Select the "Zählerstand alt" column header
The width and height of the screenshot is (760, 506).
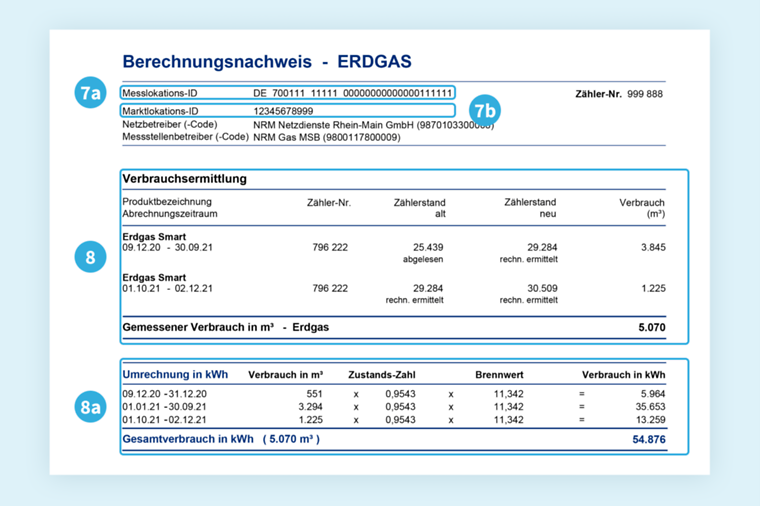[419, 208]
